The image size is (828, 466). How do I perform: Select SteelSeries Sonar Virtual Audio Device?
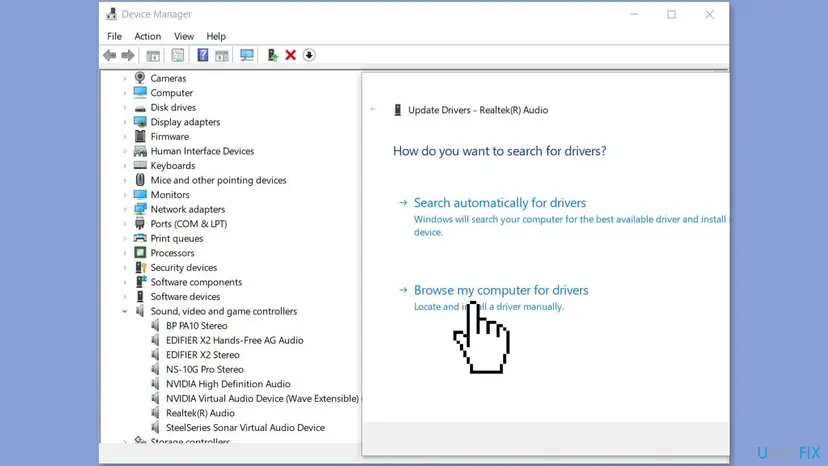click(x=246, y=427)
